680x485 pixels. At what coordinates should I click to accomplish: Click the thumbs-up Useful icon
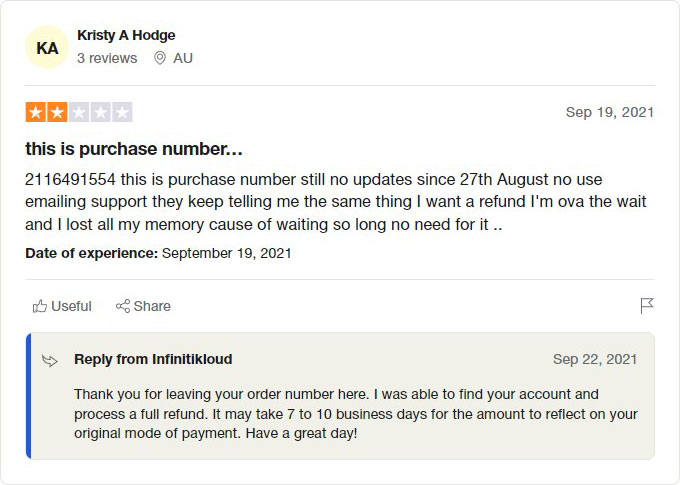click(40, 306)
